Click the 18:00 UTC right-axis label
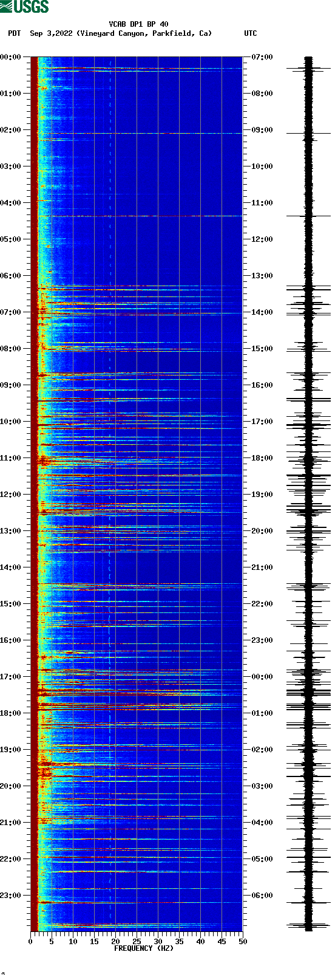Screen dimensions: 335x980 tap(262, 458)
